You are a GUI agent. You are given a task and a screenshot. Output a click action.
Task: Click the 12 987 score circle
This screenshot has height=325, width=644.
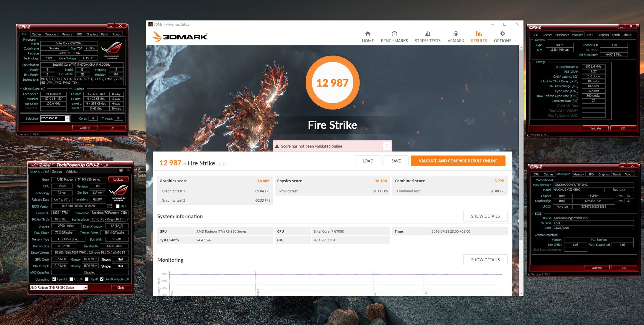click(332, 83)
